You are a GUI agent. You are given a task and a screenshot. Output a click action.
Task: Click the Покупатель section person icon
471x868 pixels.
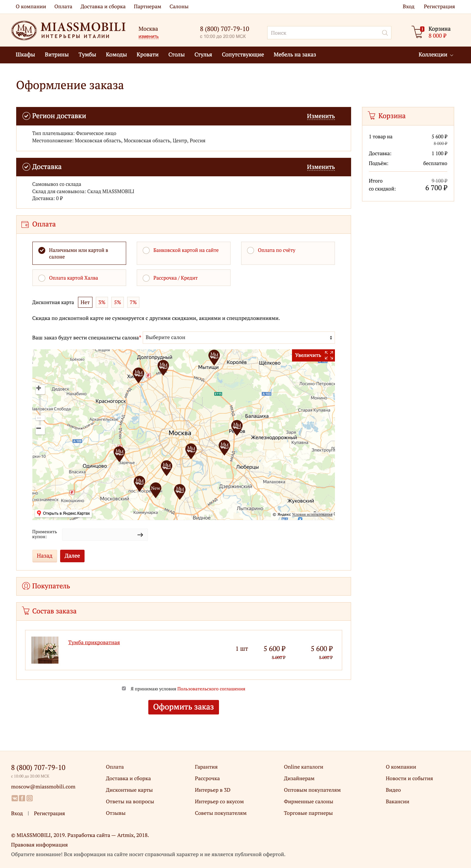tap(26, 586)
